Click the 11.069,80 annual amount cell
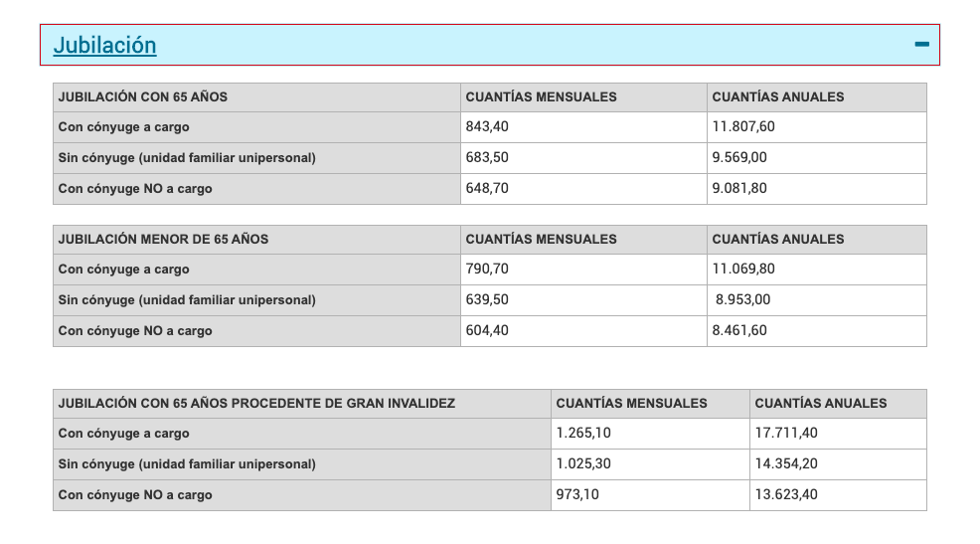 (x=743, y=270)
